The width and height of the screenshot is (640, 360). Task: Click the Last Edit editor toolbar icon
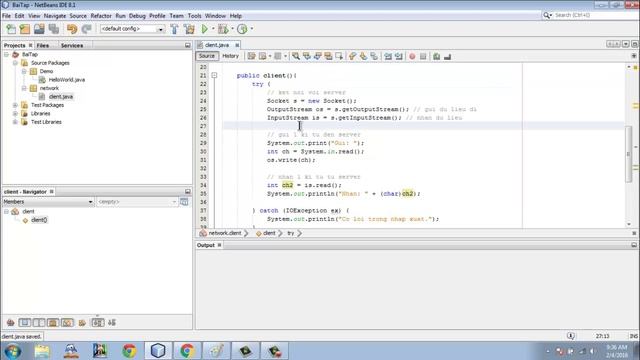click(251, 56)
